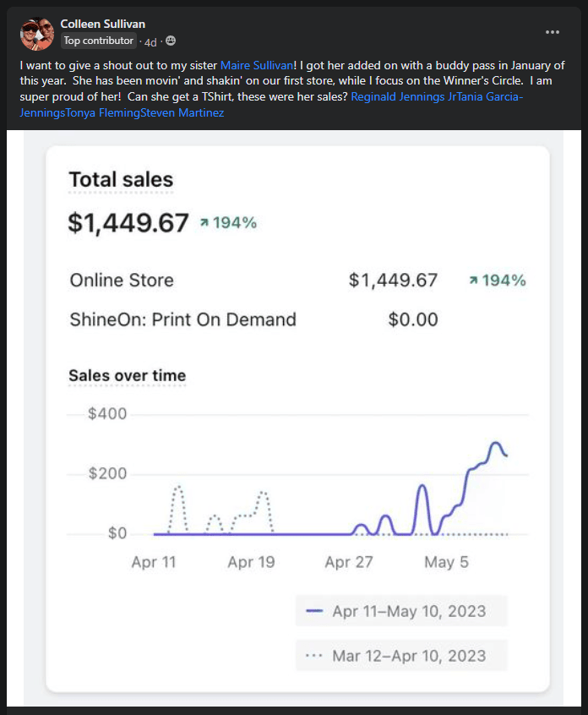
Task: Visit the tagged Tonya Fleming profile
Action: [x=102, y=112]
